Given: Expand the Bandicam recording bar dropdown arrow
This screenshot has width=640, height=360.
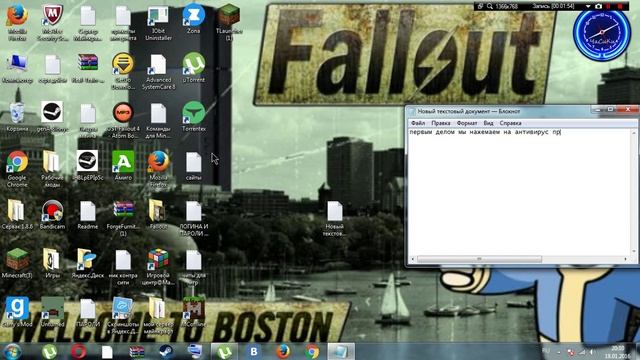Looking at the screenshot, I should 588,7.
